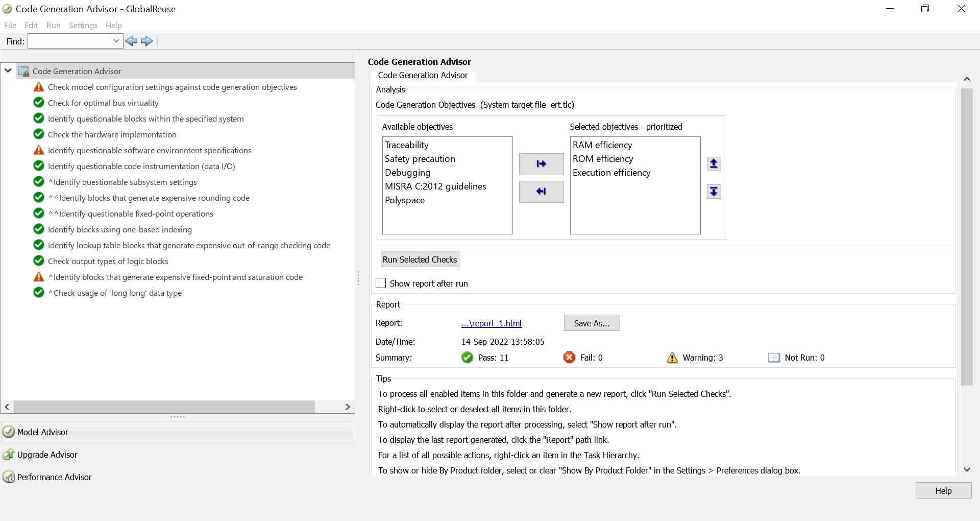980x521 pixels.
Task: Click the Find previous (left arrow) icon
Action: (x=131, y=41)
